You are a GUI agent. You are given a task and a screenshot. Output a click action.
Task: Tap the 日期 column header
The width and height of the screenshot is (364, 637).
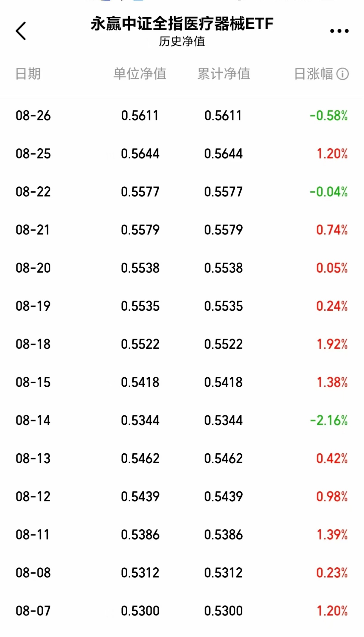(28, 74)
